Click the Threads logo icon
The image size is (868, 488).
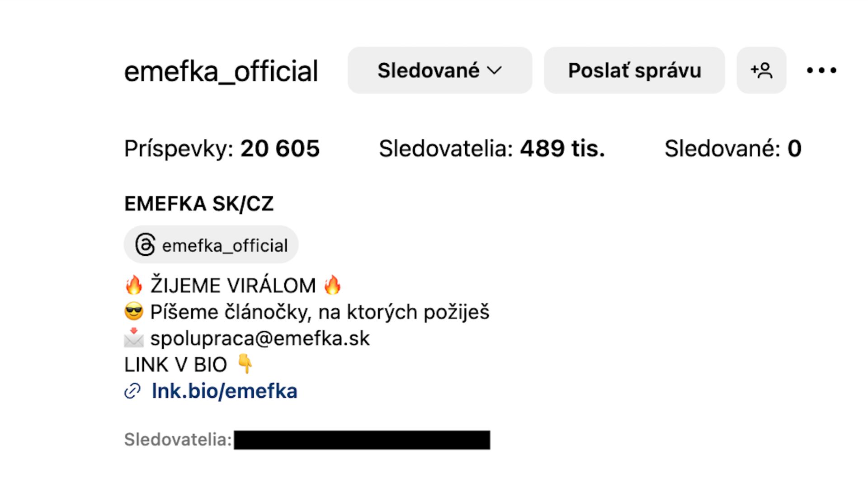145,245
